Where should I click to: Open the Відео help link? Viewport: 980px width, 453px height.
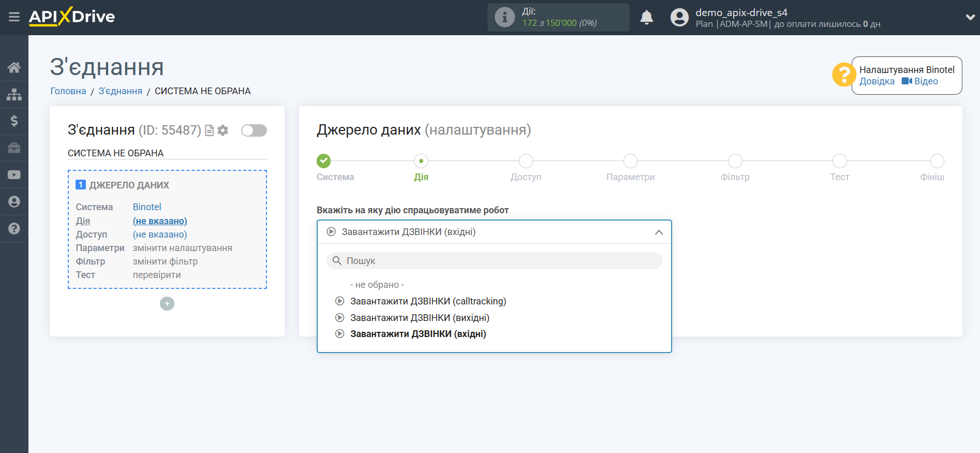(926, 81)
